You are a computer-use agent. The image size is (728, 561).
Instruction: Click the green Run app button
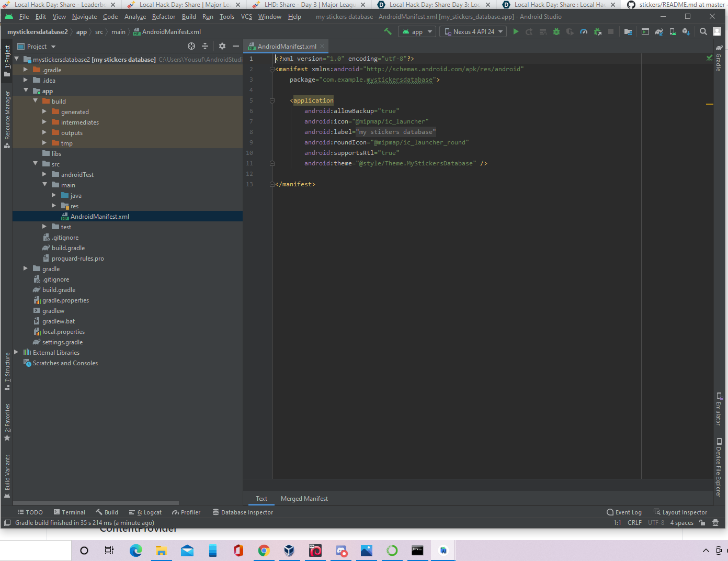point(516,32)
